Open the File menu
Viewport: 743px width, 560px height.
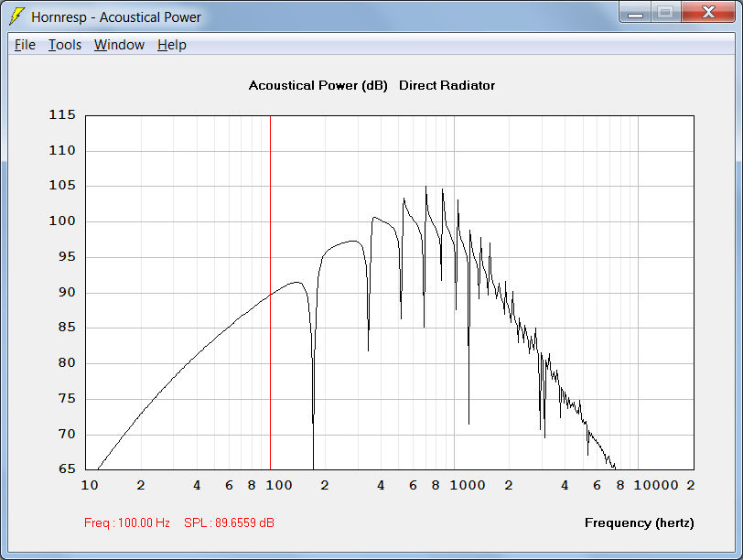pyautogui.click(x=25, y=45)
